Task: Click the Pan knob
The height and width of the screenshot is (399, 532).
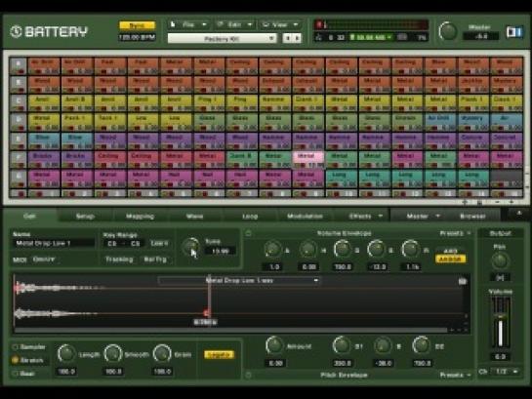Action: (500, 260)
